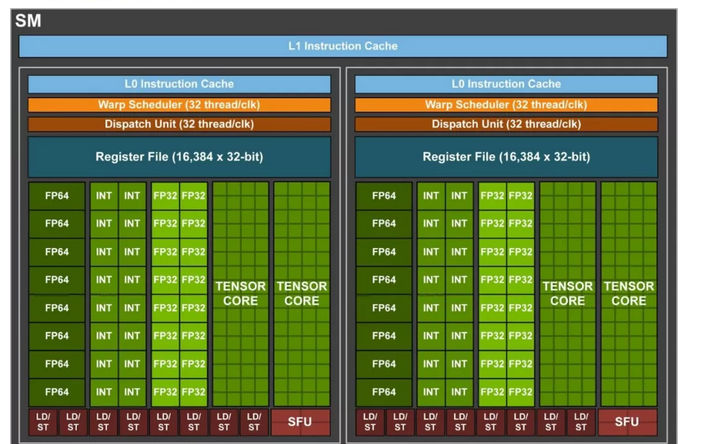Select the top FP64 unit in left partition
This screenshot has width=715, height=444.
(x=57, y=196)
